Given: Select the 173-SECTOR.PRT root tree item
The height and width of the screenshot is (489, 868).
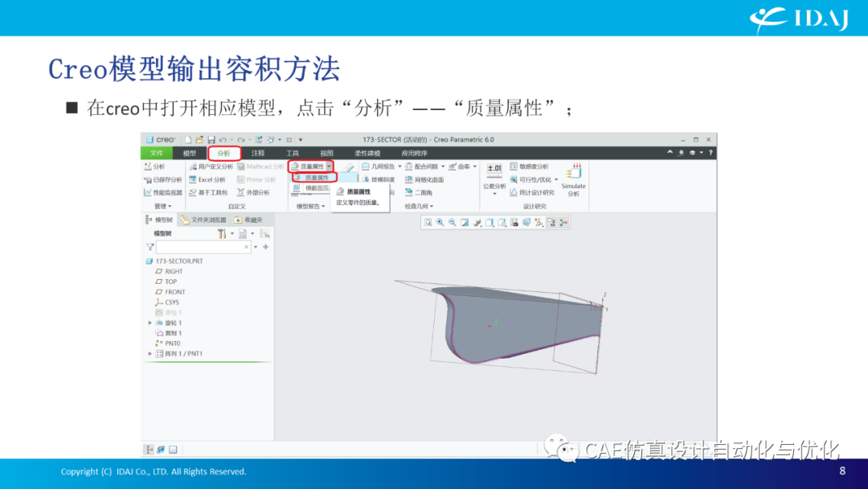Looking at the screenshot, I should click(x=174, y=261).
